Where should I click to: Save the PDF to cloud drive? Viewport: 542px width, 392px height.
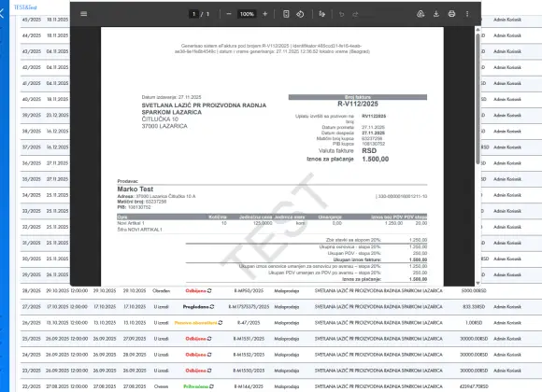click(421, 14)
